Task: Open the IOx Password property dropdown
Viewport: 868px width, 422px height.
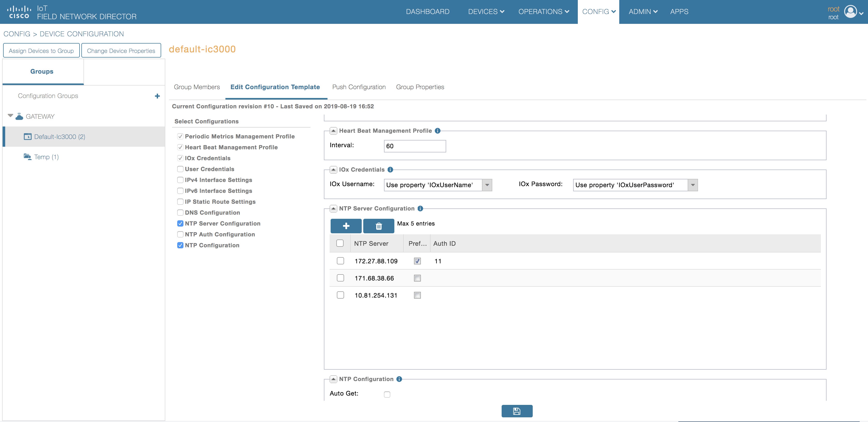Action: click(693, 185)
